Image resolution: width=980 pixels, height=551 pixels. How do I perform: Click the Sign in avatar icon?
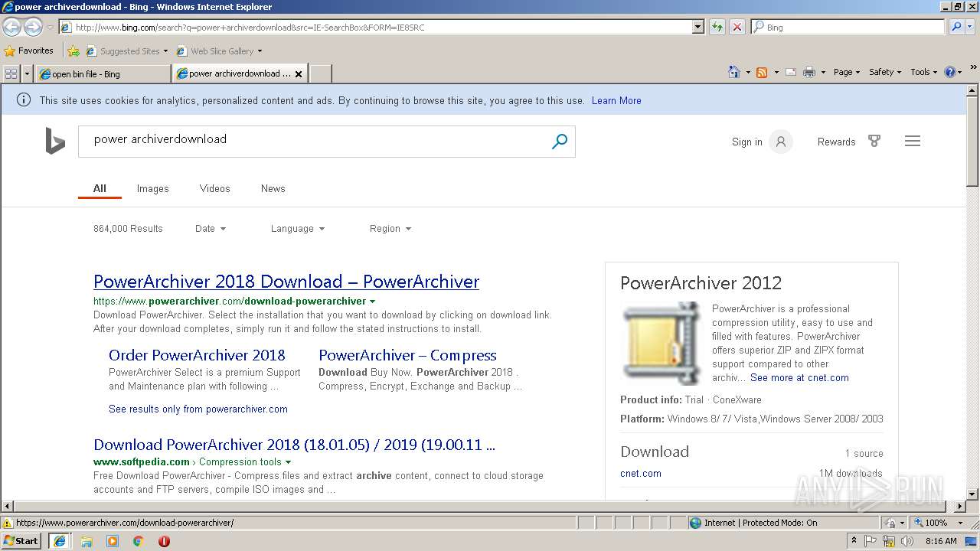tap(781, 142)
